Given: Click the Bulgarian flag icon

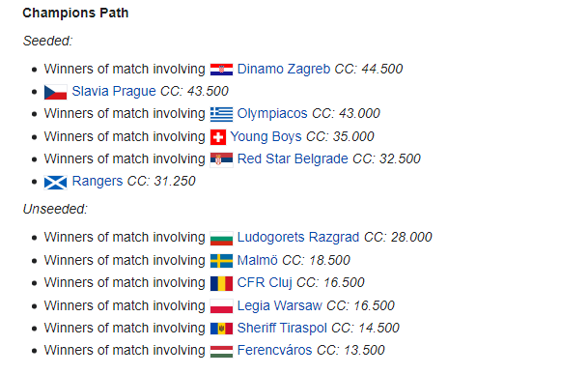Looking at the screenshot, I should pos(221,238).
